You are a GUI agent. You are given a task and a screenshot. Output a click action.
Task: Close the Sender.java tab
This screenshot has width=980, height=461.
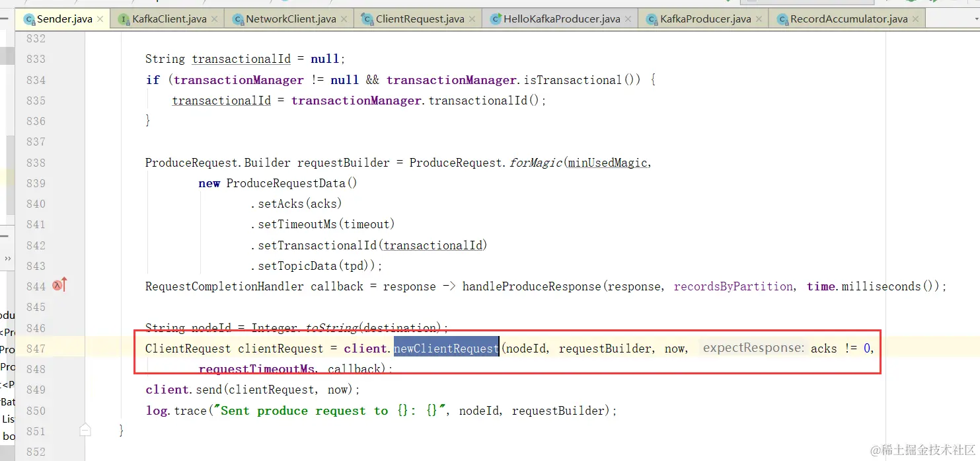[100, 19]
